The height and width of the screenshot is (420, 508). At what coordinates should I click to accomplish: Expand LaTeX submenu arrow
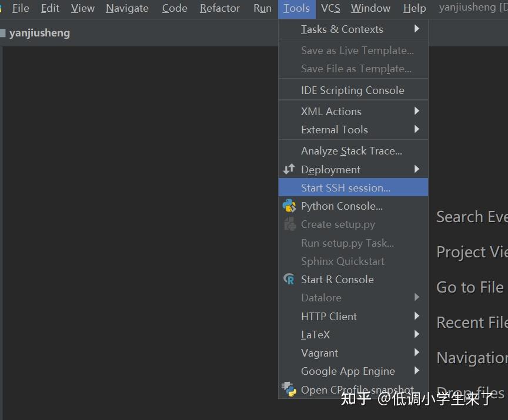click(417, 334)
